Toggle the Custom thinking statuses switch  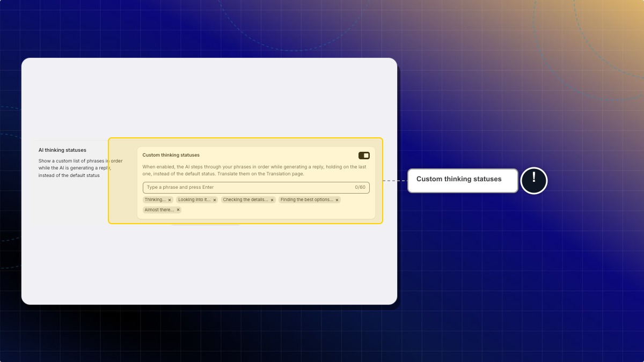pos(364,156)
